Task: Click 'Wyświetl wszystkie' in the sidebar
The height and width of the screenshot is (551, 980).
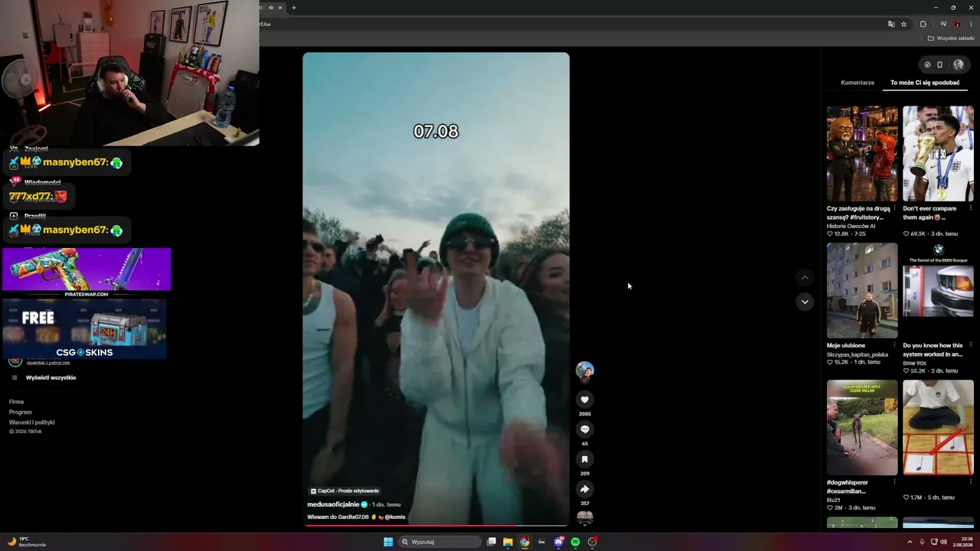Action: pos(51,377)
